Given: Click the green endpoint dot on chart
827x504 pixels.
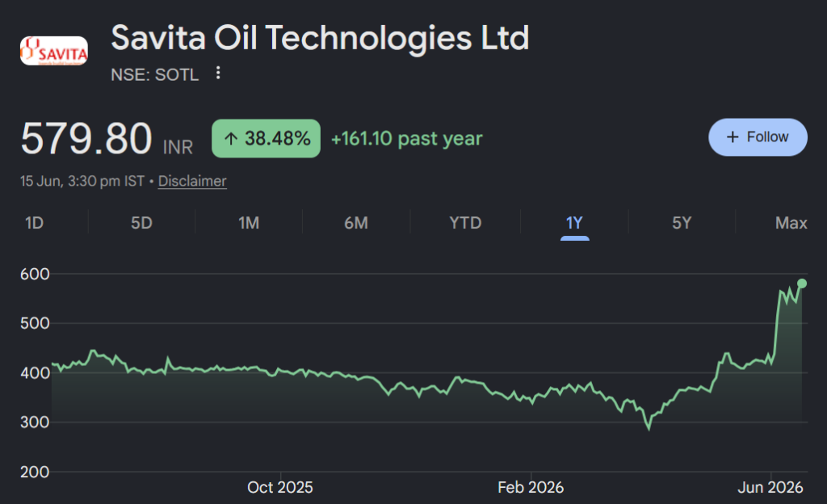Looking at the screenshot, I should coord(802,283).
